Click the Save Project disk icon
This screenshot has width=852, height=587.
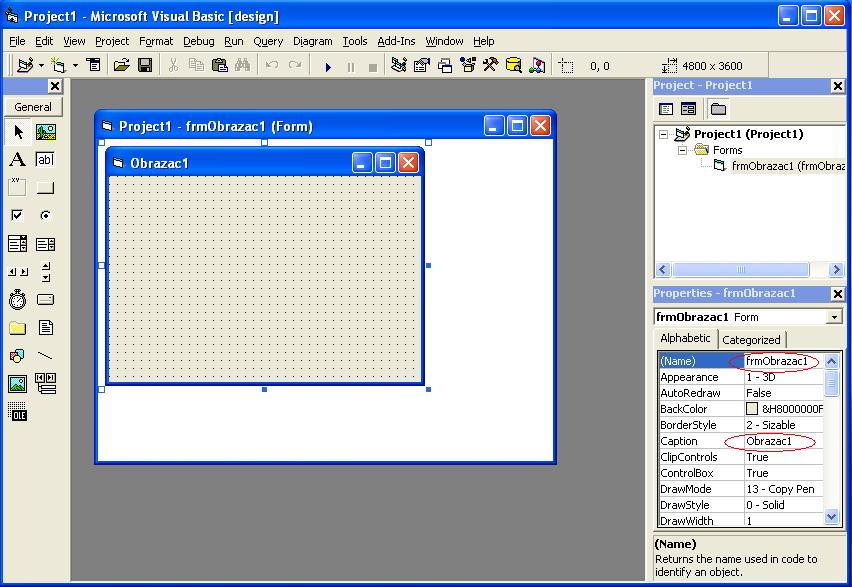(145, 66)
